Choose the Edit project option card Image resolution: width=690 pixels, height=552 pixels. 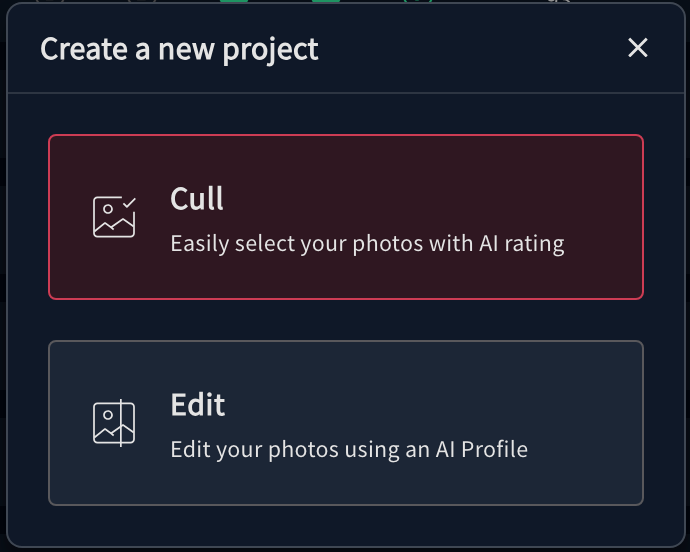click(x=346, y=423)
